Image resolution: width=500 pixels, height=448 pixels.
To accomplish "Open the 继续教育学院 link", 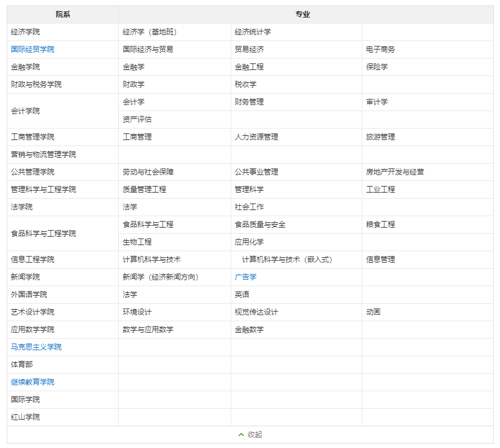I will 33,382.
